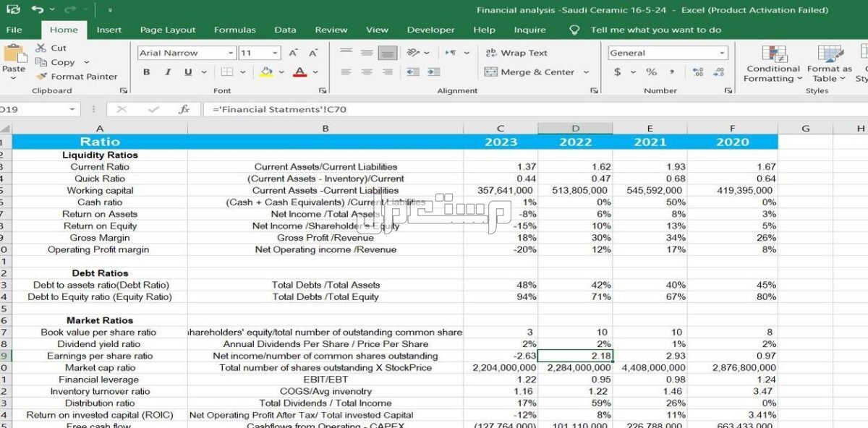Open the Insert Function fx dialog
The width and height of the screenshot is (868, 428).
(x=184, y=109)
